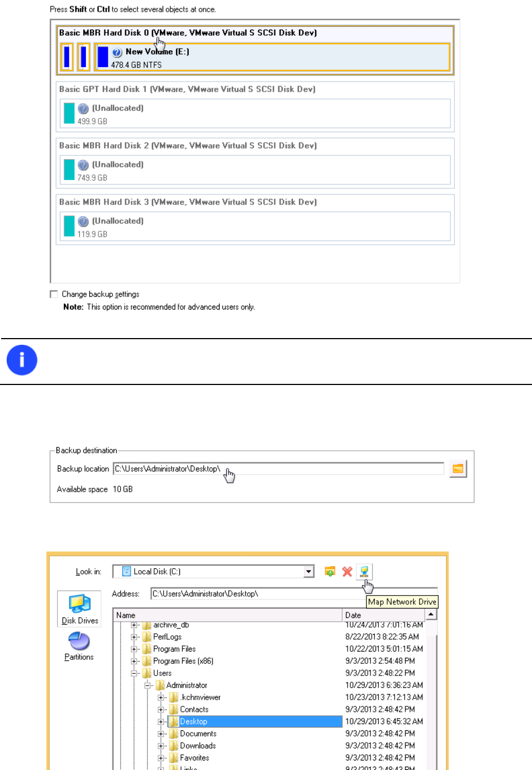This screenshot has height=770, width=532.
Task: Enable Change backup settings checkbox
Action: [x=54, y=294]
